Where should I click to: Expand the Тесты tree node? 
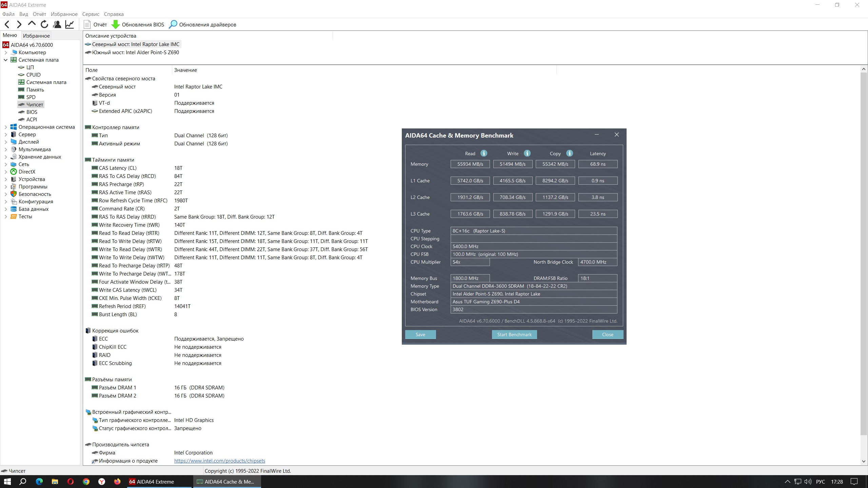click(5, 217)
